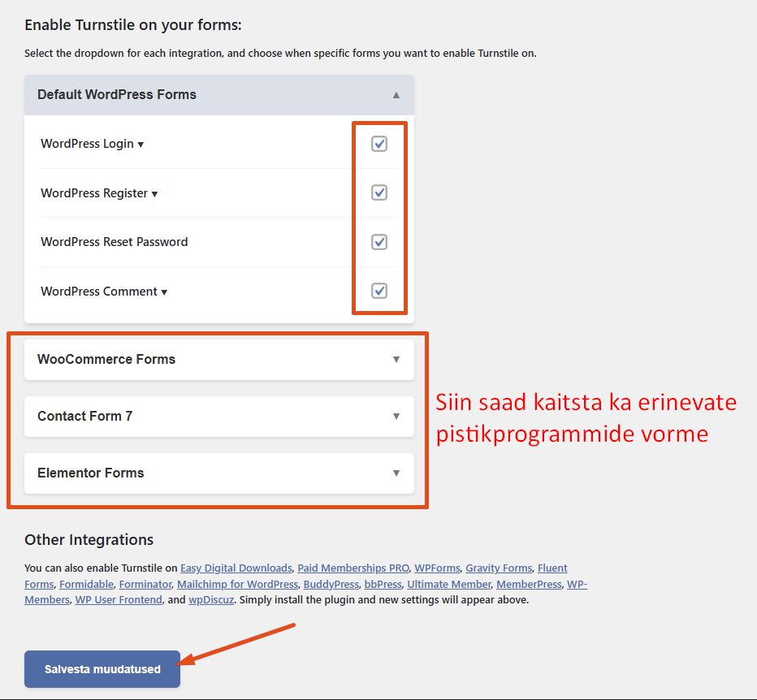Visit the Paid Memberships PRO link
Screen dimensions: 757x700
[x=353, y=568]
